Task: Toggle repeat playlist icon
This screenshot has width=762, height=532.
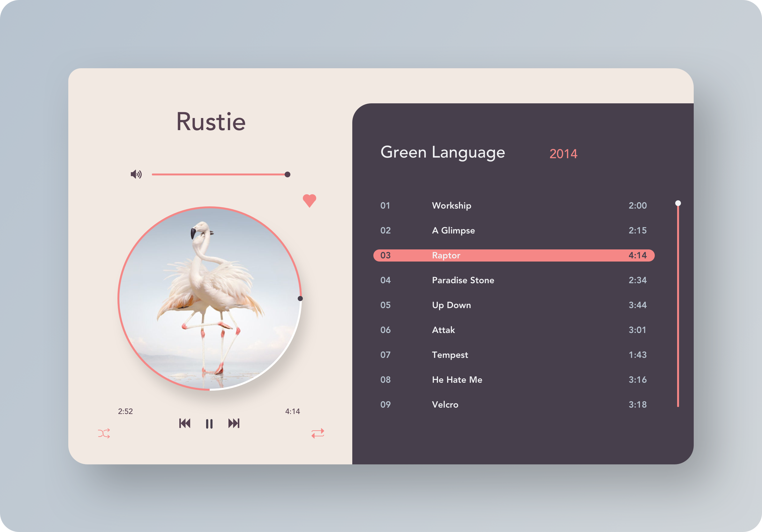Action: point(317,433)
